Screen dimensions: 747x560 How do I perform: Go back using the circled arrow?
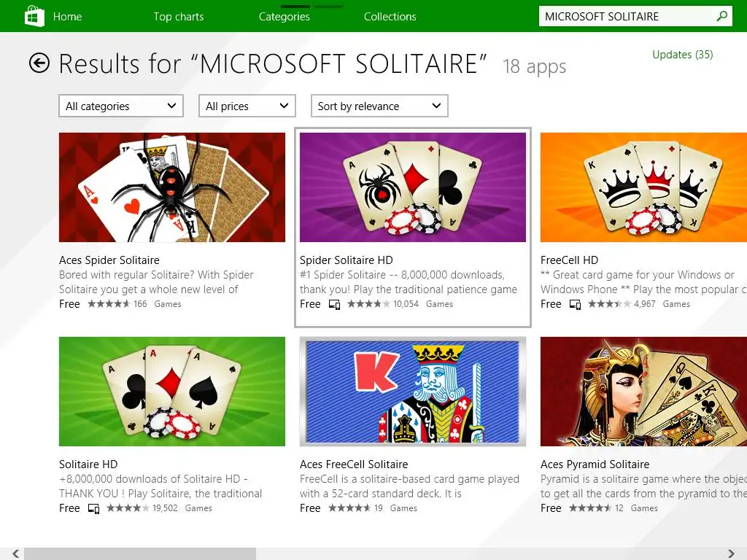tap(39, 63)
